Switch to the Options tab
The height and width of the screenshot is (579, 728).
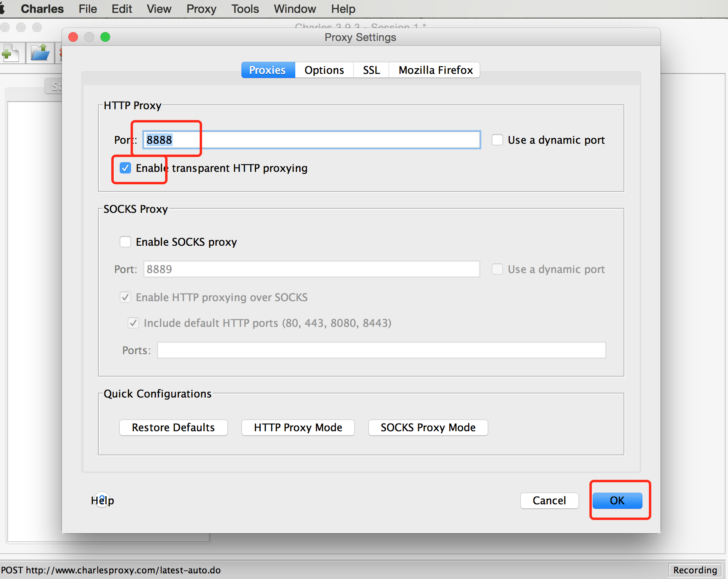324,70
